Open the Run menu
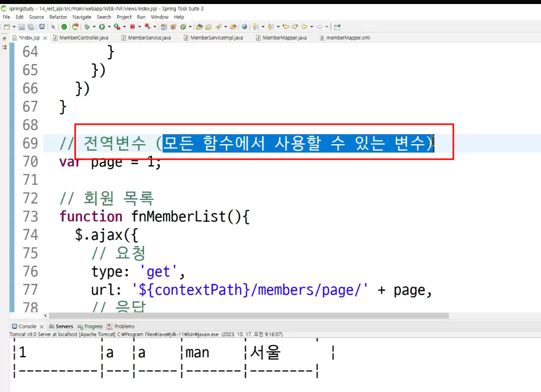 pos(141,17)
